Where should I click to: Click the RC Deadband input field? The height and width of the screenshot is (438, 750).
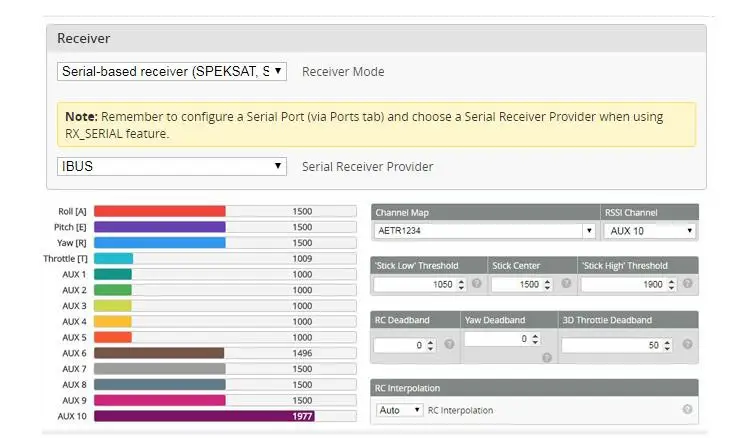(405, 345)
